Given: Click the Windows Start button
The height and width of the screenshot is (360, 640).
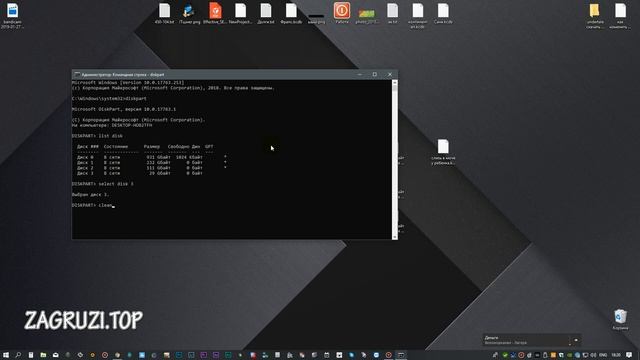Looking at the screenshot, I should [6, 355].
